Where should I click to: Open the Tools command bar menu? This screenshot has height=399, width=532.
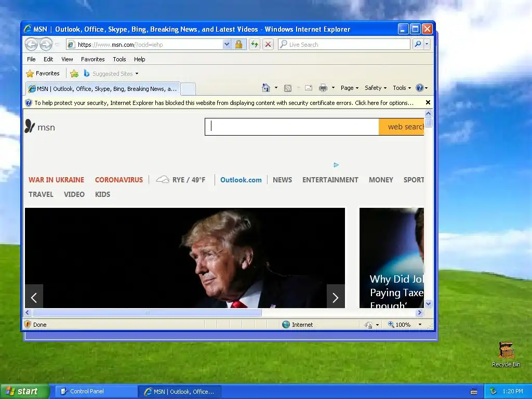[402, 88]
